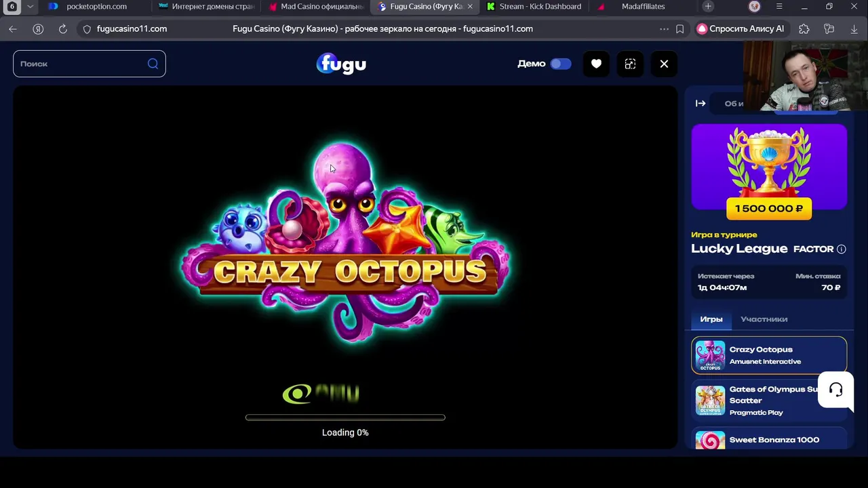The height and width of the screenshot is (488, 868).
Task: Enter fullscreen game mode
Action: coord(630,64)
